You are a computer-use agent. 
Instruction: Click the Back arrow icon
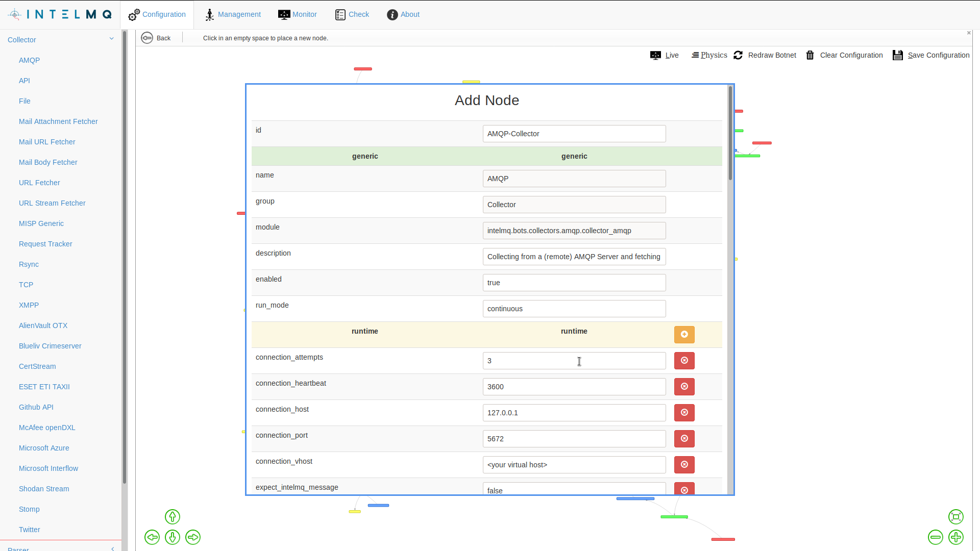(x=147, y=38)
